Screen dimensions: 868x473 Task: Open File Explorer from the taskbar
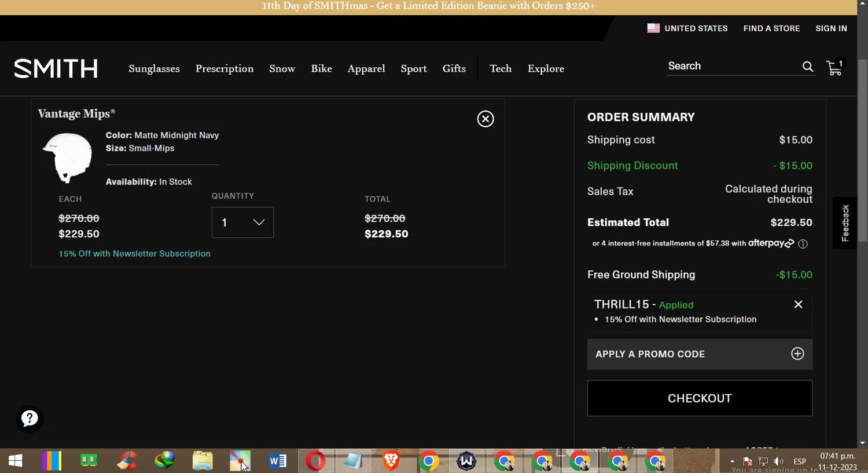203,461
